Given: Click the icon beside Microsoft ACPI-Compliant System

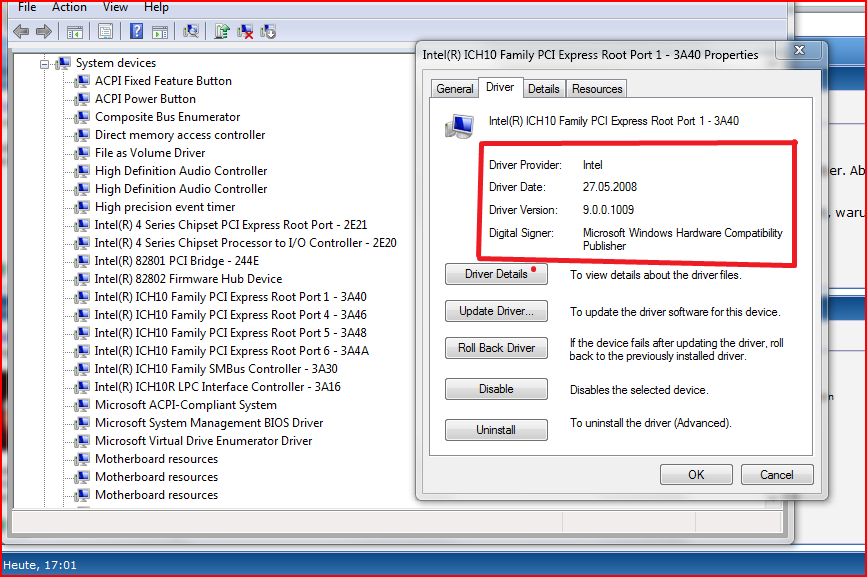Looking at the screenshot, I should 82,405.
